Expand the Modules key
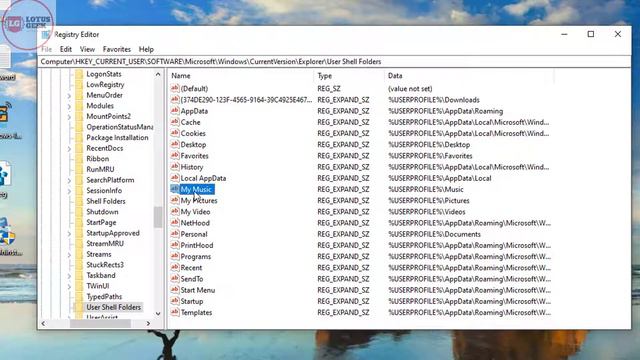640x360 pixels. [x=69, y=106]
